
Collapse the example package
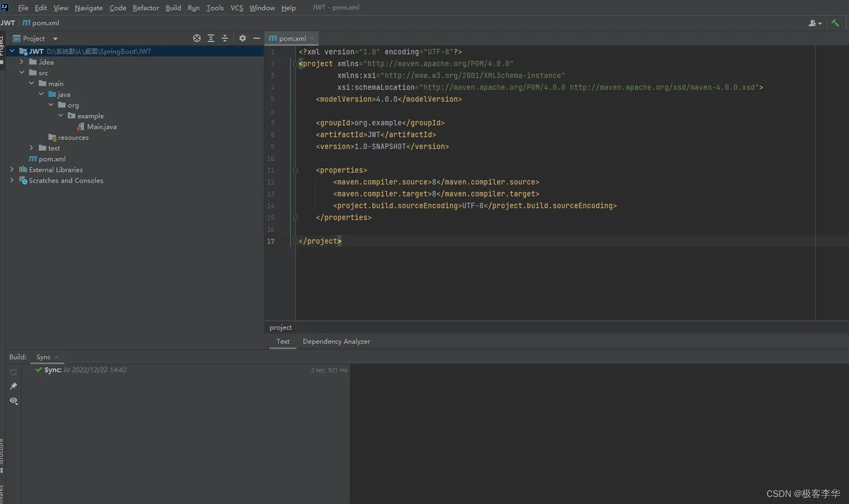tap(61, 116)
